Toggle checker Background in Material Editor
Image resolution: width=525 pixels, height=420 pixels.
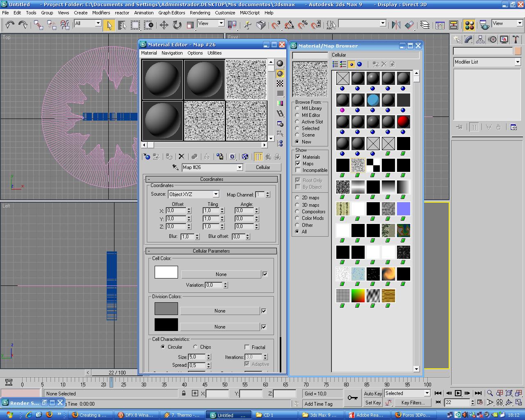click(280, 83)
